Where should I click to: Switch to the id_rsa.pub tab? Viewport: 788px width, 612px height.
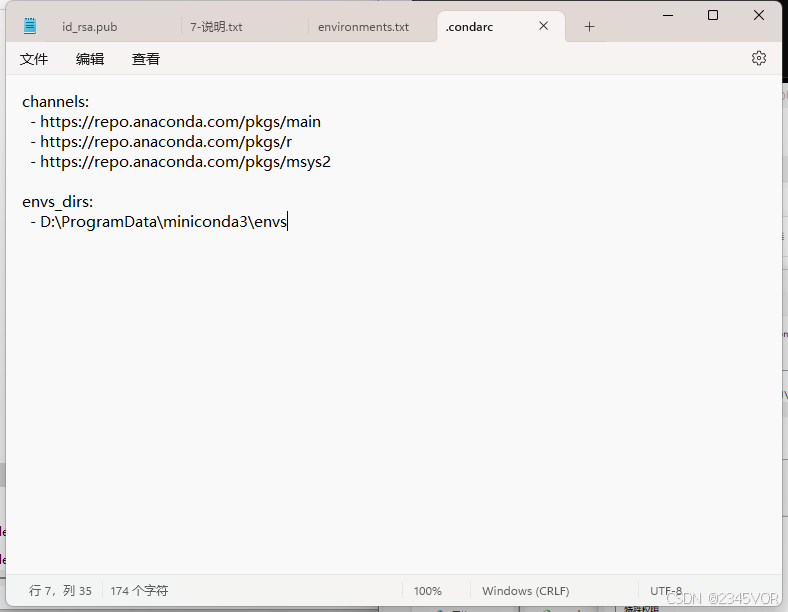[89, 27]
